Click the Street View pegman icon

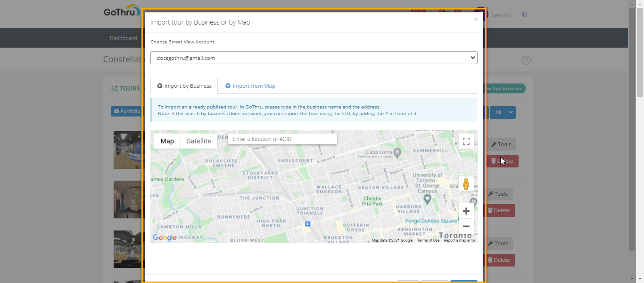466,184
